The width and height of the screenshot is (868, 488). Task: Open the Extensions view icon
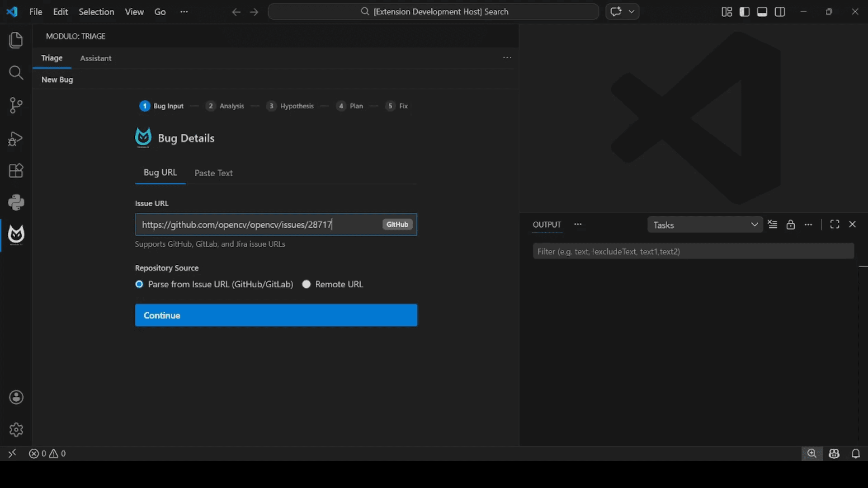click(16, 171)
